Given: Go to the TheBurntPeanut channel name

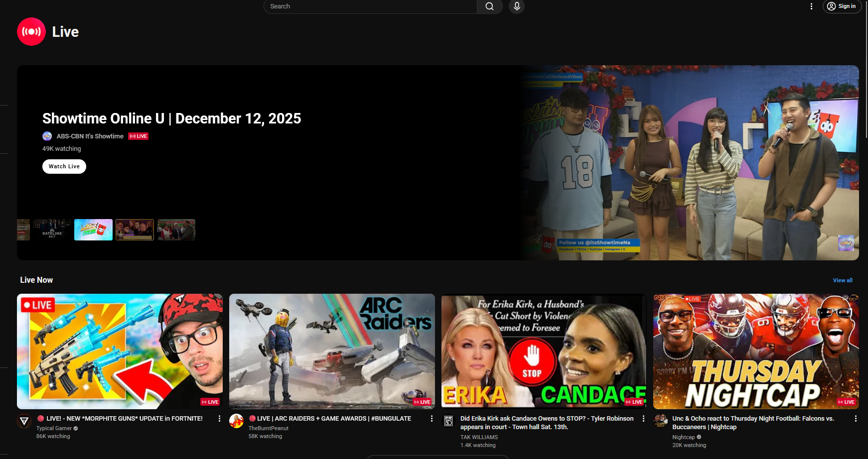Looking at the screenshot, I should [269, 428].
